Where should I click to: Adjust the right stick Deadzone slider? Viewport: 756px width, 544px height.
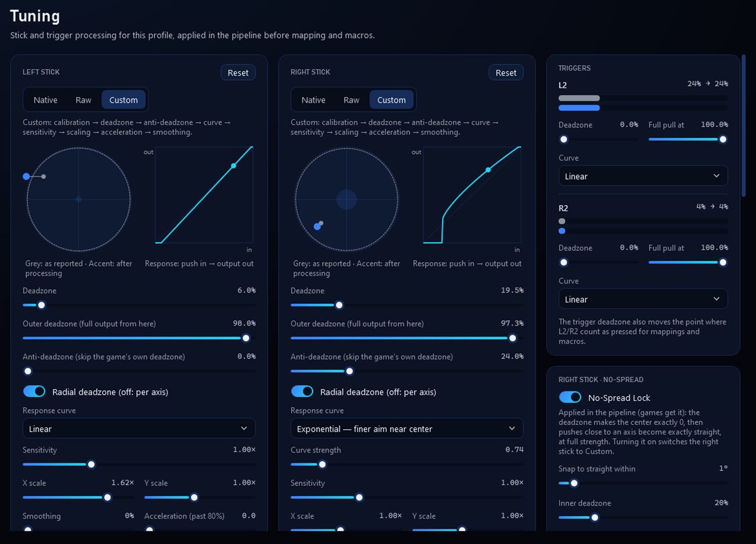(407, 305)
